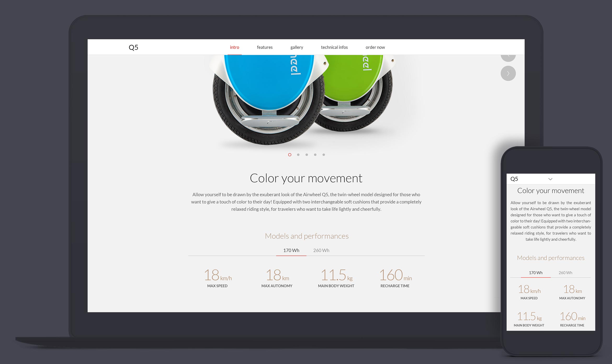612x364 pixels.
Task: Tap 'Color your movement' heading on phone
Action: pos(551,191)
